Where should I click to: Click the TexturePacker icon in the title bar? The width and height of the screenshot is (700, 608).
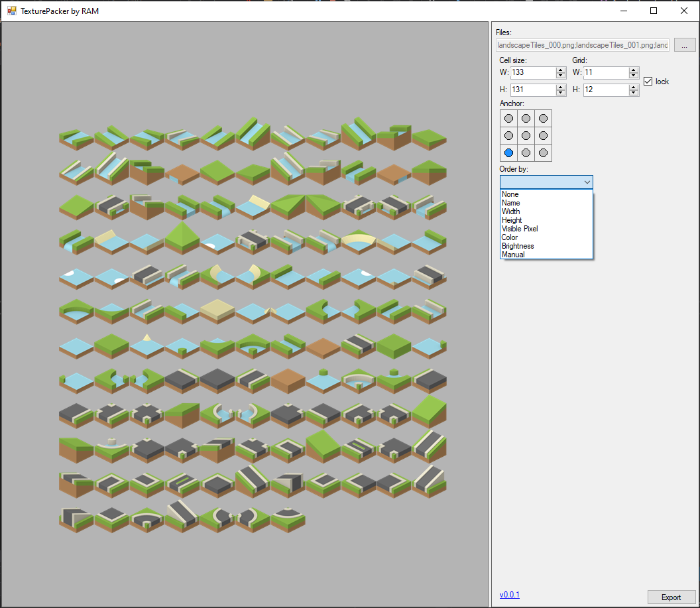point(11,11)
